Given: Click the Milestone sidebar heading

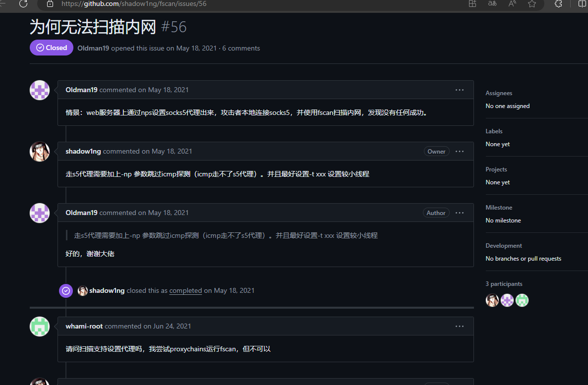Looking at the screenshot, I should point(499,208).
